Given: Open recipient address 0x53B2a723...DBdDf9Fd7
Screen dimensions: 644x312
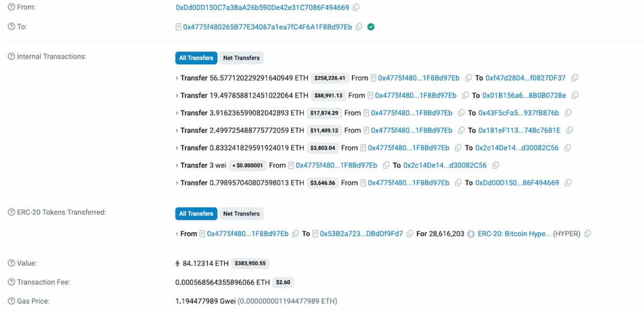Looking at the screenshot, I should tap(361, 234).
